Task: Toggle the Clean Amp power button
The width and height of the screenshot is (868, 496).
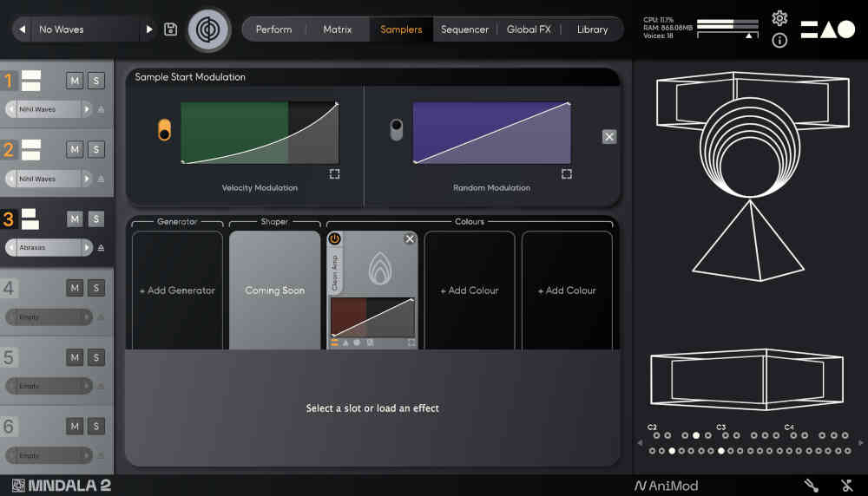Action: click(x=335, y=238)
